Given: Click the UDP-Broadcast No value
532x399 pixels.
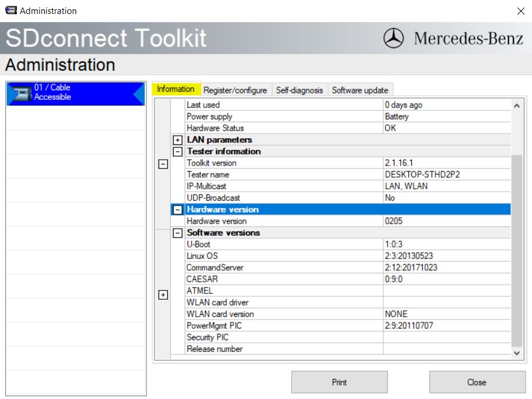Looking at the screenshot, I should [390, 198].
